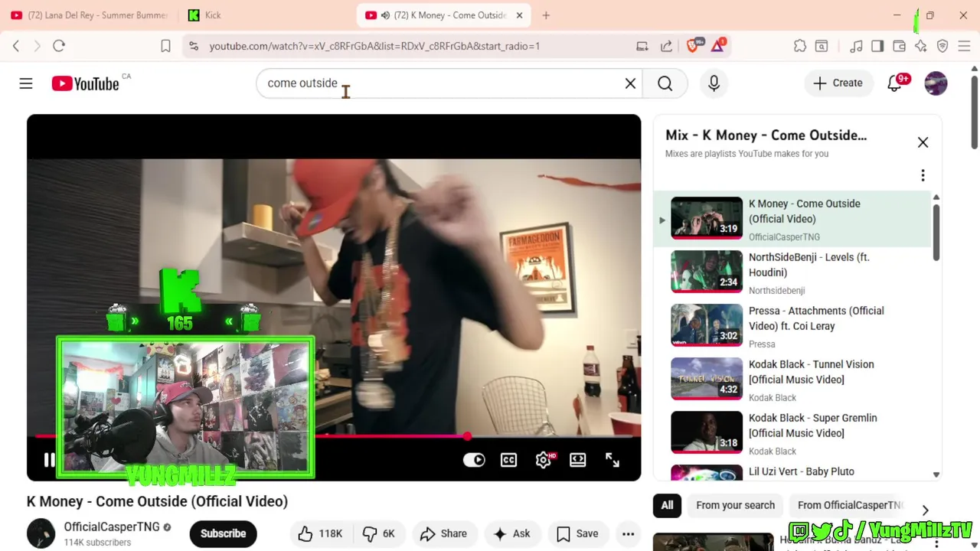The image size is (980, 551).
Task: Click the video progress bar scrubber
Action: pyautogui.click(x=466, y=436)
